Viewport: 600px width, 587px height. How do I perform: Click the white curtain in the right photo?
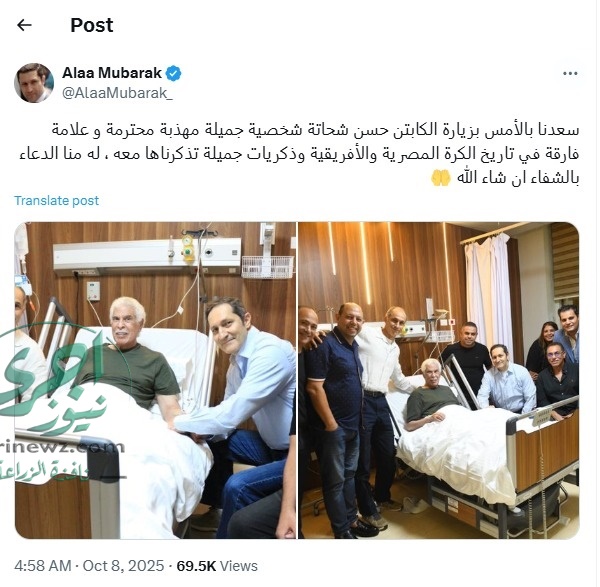pyautogui.click(x=488, y=291)
